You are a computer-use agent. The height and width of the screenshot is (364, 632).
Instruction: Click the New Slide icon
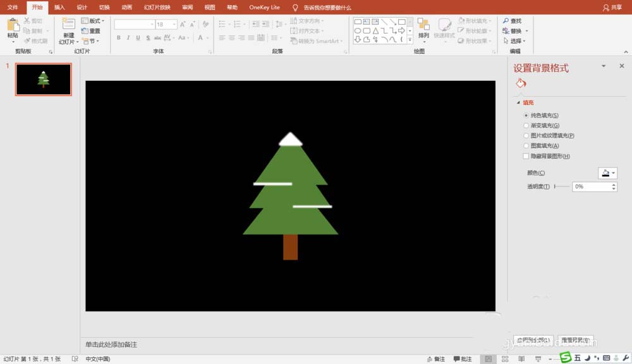(x=68, y=24)
